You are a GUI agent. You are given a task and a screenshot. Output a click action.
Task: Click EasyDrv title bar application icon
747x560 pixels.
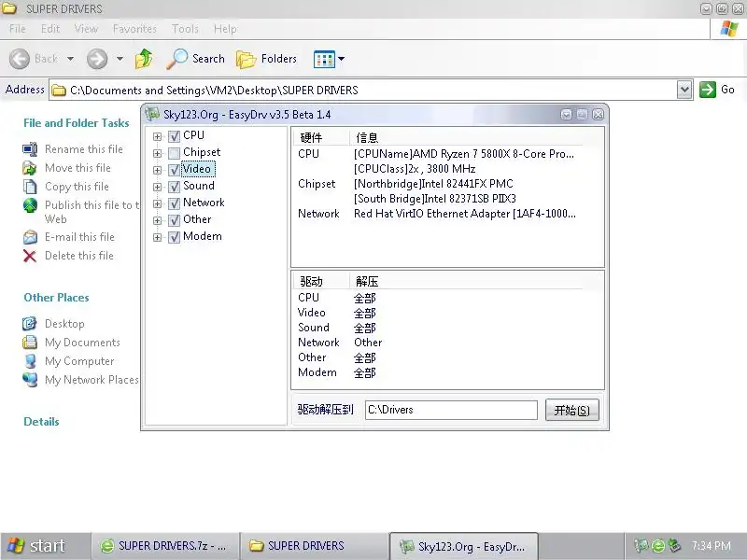click(152, 114)
